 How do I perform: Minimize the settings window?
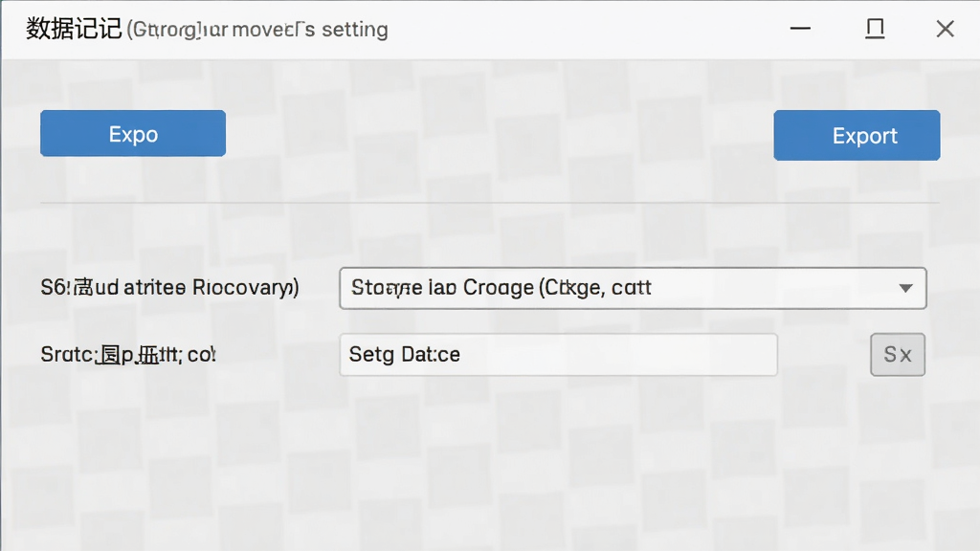point(800,29)
